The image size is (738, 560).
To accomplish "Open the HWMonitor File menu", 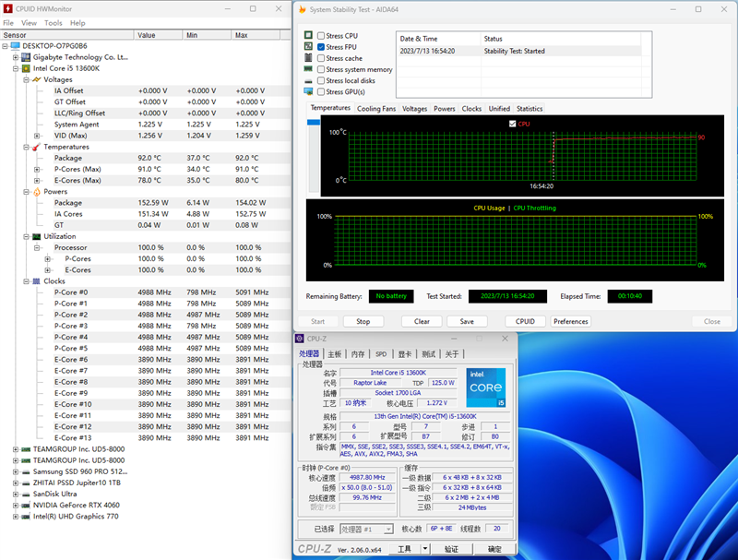I will click(x=8, y=23).
